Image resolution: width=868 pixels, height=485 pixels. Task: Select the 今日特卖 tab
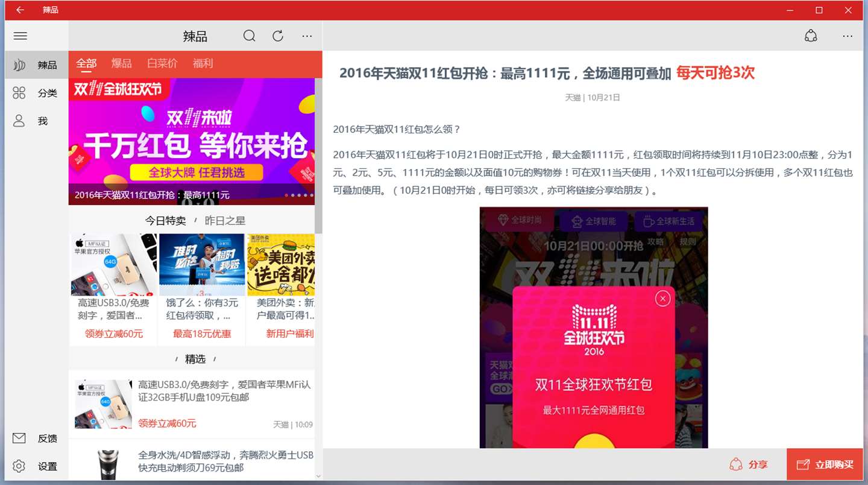pos(165,221)
